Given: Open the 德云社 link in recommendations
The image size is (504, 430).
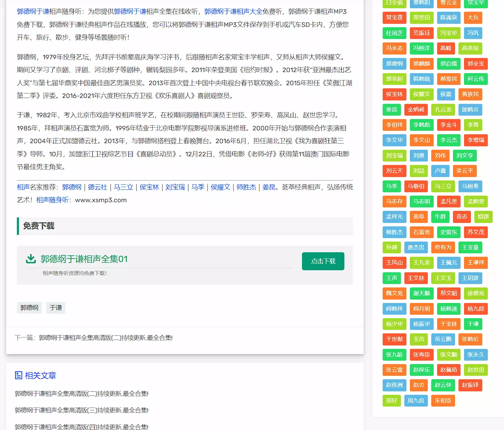Looking at the screenshot, I should 98,187.
